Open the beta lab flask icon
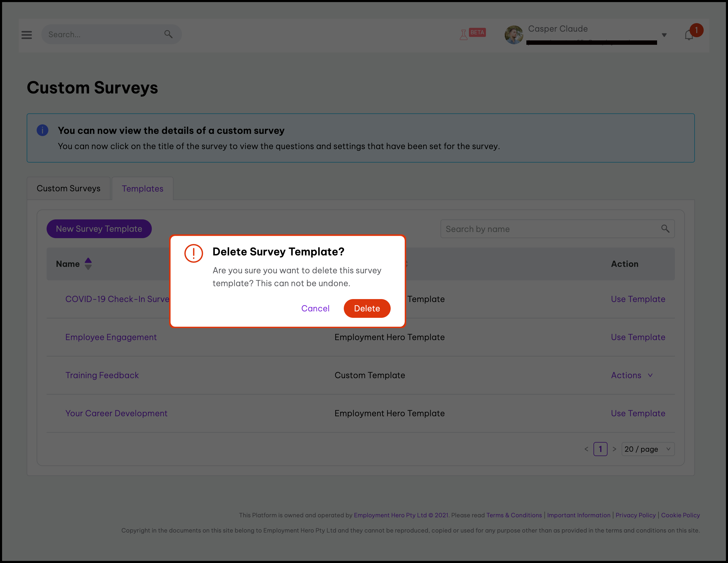Image resolution: width=728 pixels, height=563 pixels. pos(464,34)
